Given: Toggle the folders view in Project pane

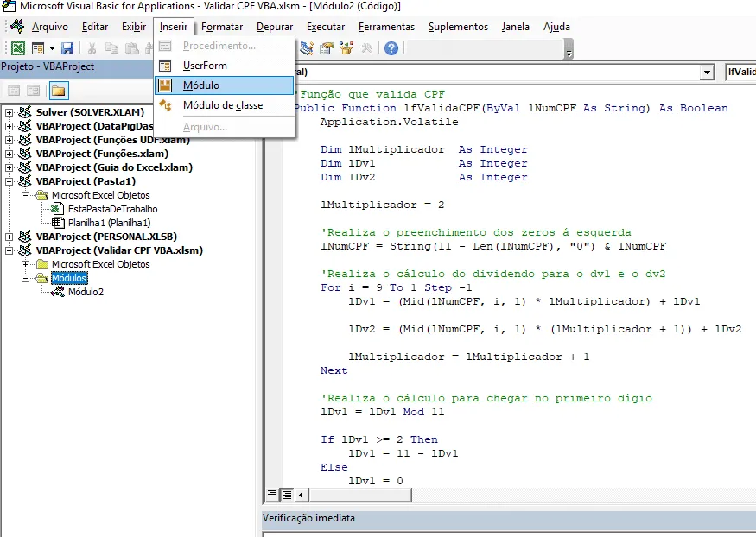Looking at the screenshot, I should [59, 91].
